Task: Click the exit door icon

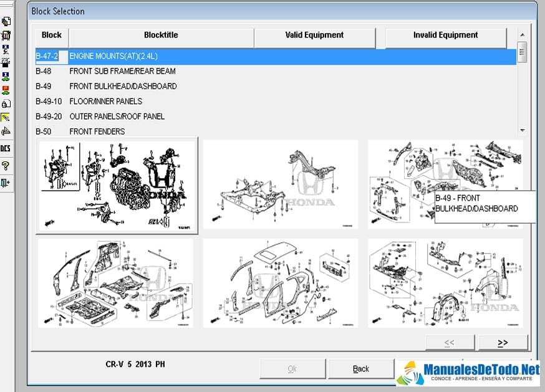Action: pyautogui.click(x=6, y=183)
